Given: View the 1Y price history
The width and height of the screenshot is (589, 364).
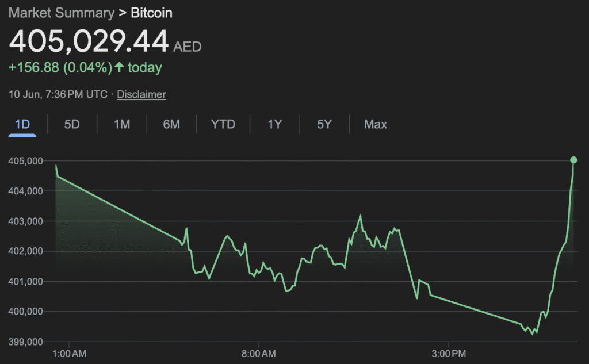Looking at the screenshot, I should [x=274, y=124].
